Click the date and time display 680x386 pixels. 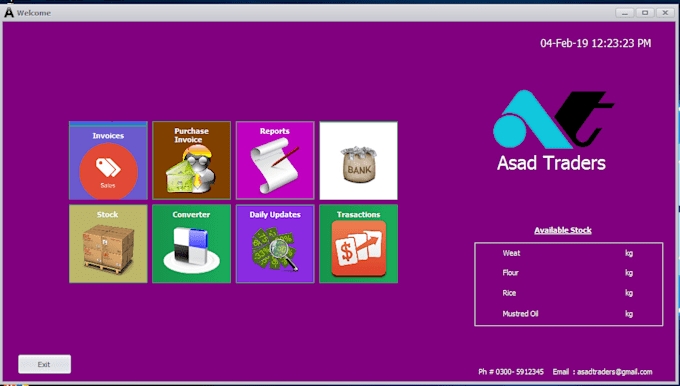pos(595,43)
